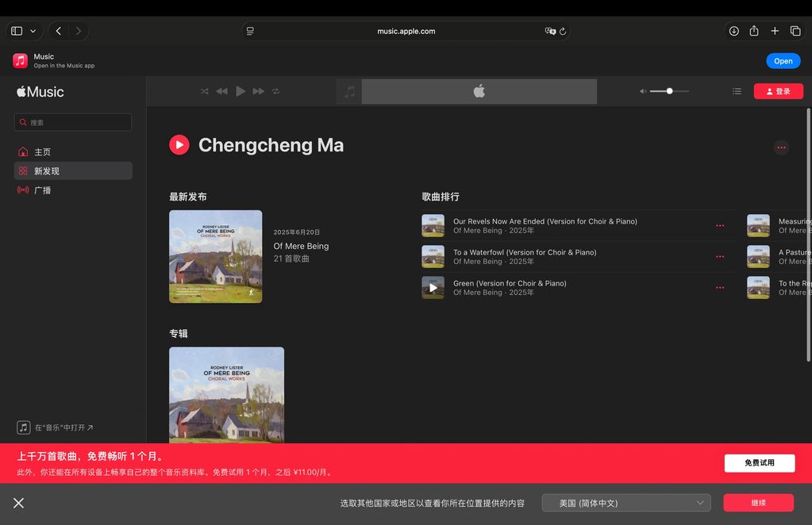The height and width of the screenshot is (525, 812).
Task: Dismiss the region selection banner
Action: [x=18, y=503]
